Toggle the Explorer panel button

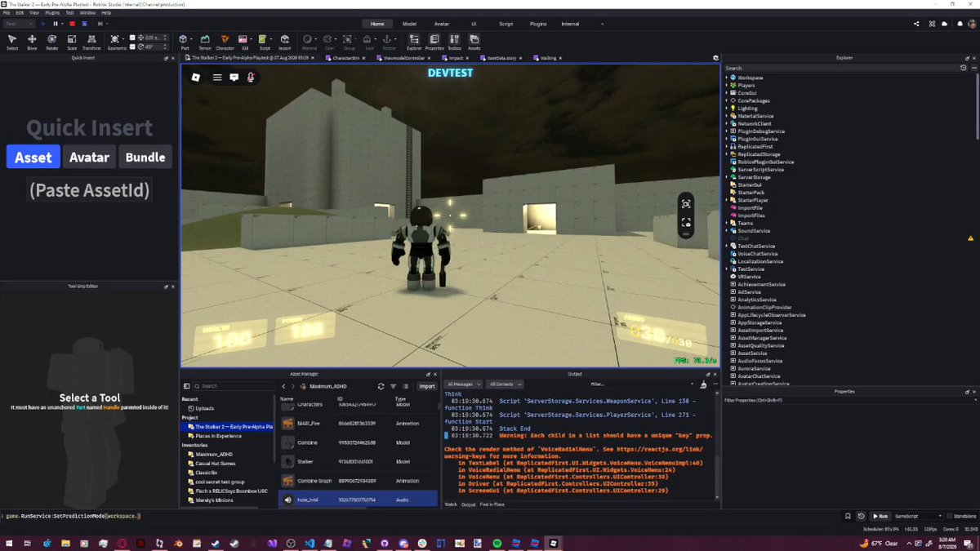pyautogui.click(x=414, y=42)
